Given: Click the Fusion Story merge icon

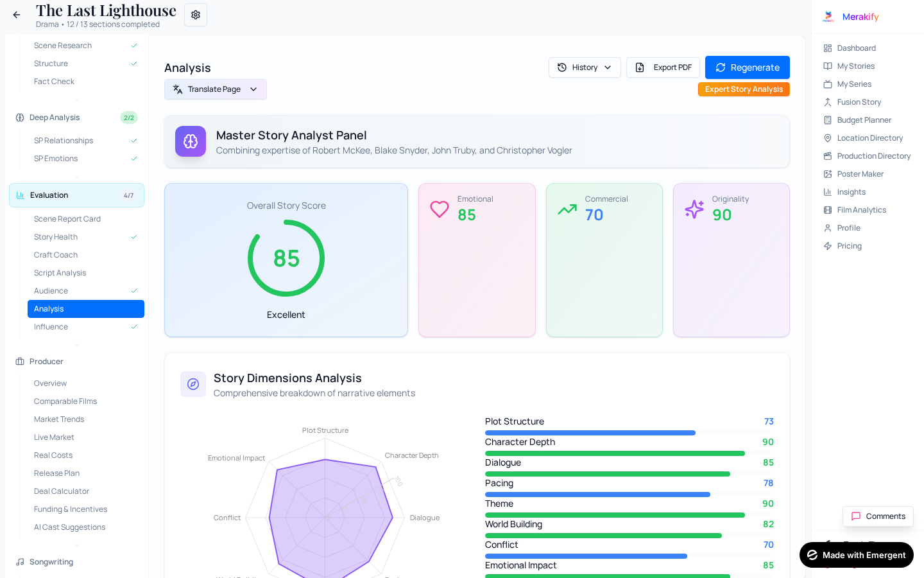Looking at the screenshot, I should [x=828, y=102].
